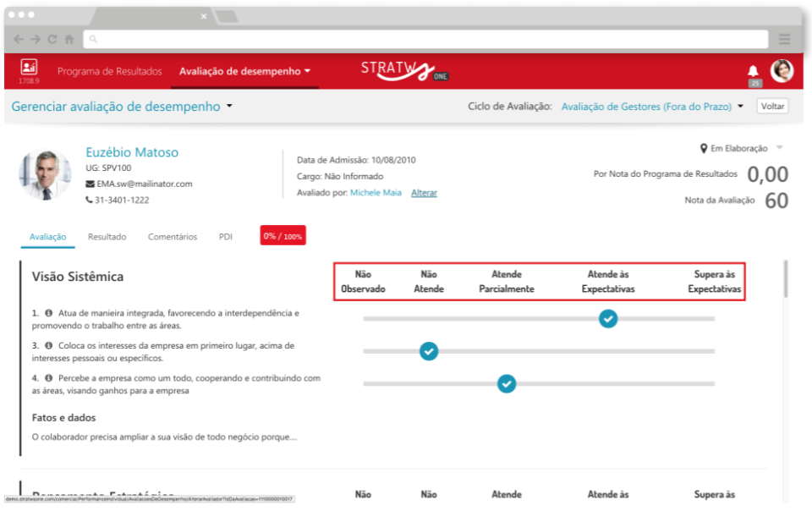The height and width of the screenshot is (522, 812).
Task: Open the browser hamburger menu
Action: coord(784,39)
